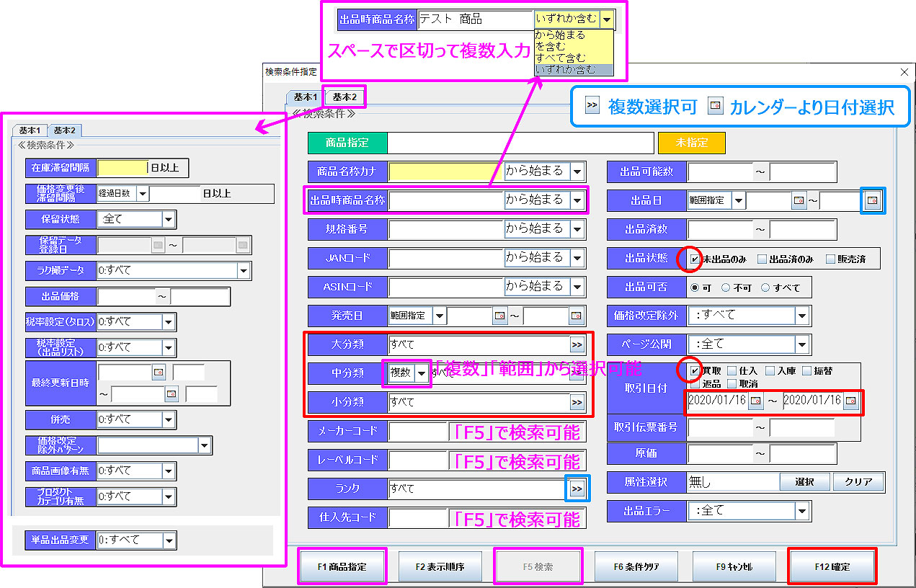This screenshot has height=588, width=916.
Task: Click multi-select button for 小分類
Action: click(x=577, y=403)
